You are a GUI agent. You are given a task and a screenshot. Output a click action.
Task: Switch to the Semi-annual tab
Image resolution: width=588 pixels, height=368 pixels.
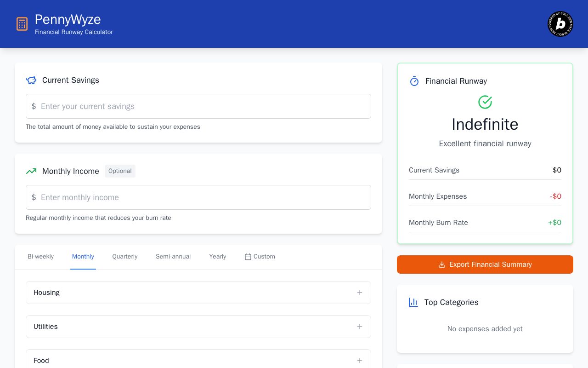pos(173,257)
